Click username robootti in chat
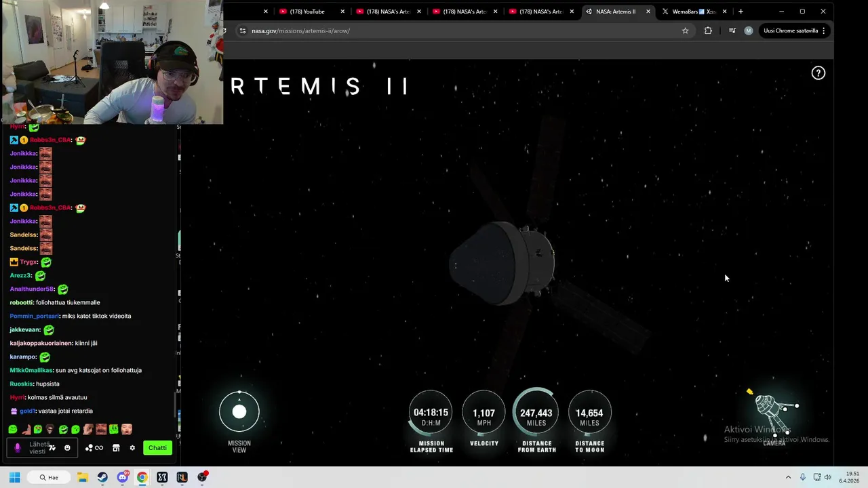 pyautogui.click(x=22, y=302)
